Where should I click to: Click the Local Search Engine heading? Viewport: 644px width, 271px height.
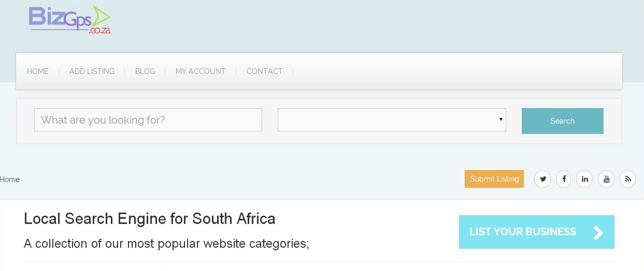point(150,219)
